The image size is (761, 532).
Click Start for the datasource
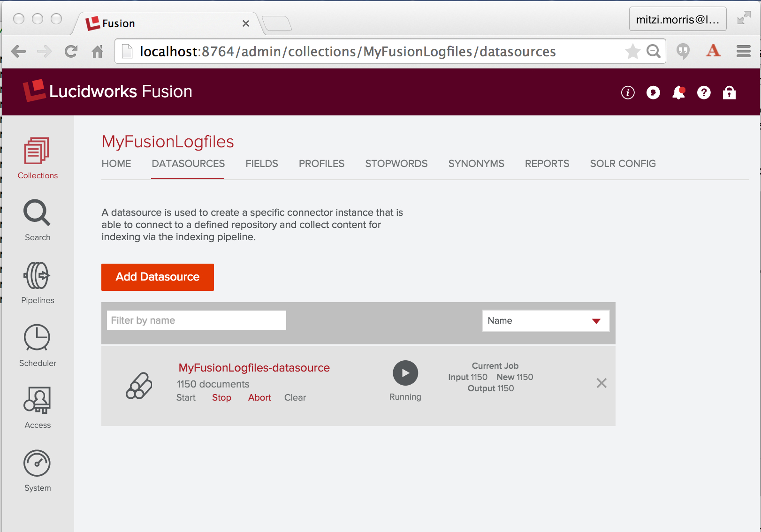click(186, 398)
